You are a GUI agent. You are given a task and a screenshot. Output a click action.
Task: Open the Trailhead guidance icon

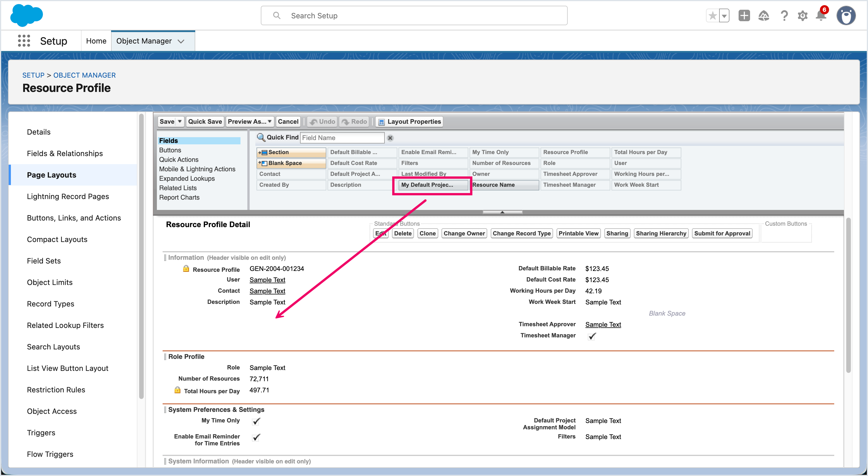click(x=764, y=15)
